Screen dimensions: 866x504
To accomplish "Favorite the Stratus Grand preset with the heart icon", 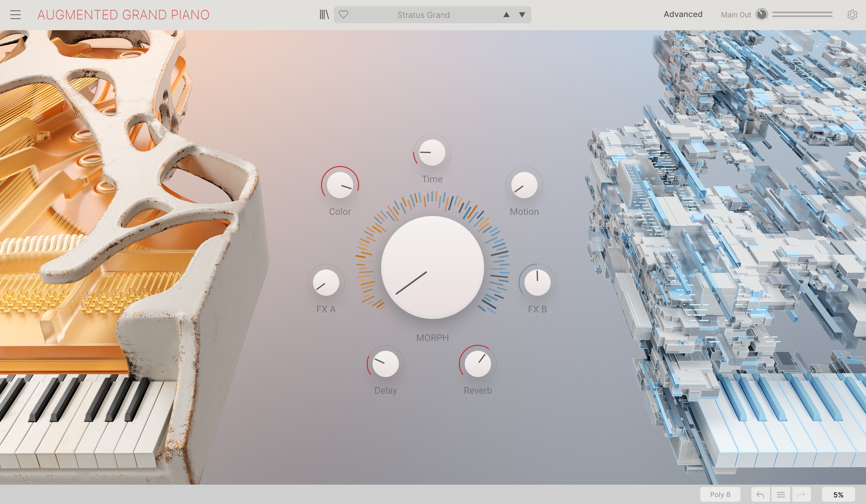I will click(342, 14).
